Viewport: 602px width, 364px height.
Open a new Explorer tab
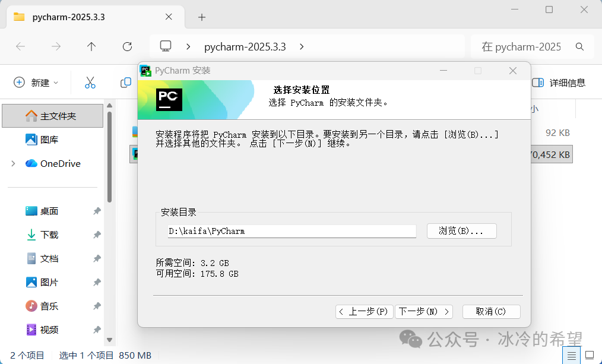(x=202, y=17)
